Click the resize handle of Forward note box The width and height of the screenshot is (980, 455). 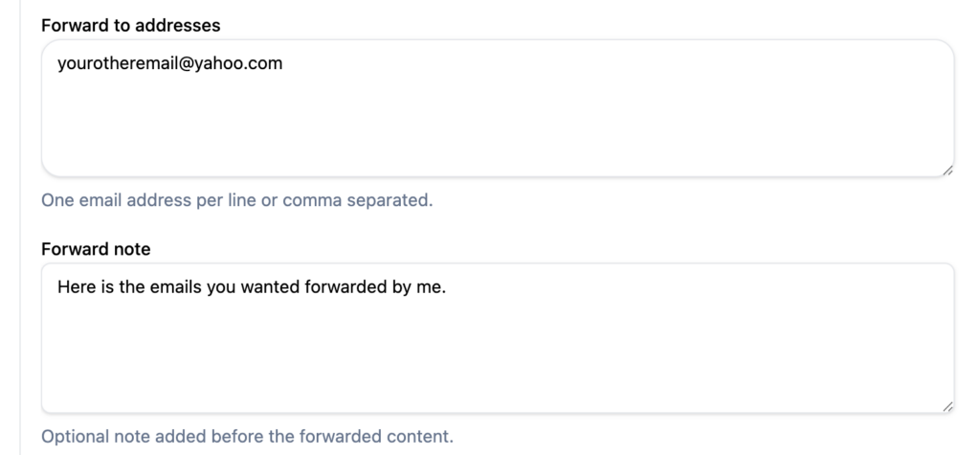(x=947, y=406)
